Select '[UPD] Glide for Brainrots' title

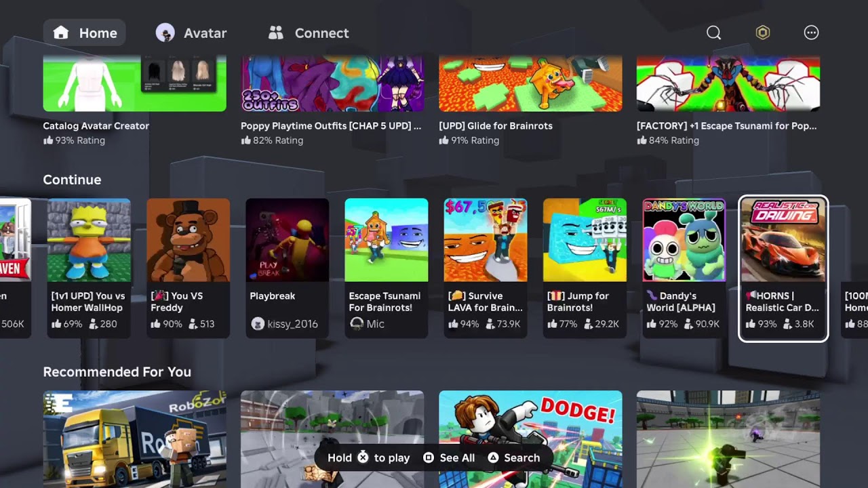(x=496, y=125)
